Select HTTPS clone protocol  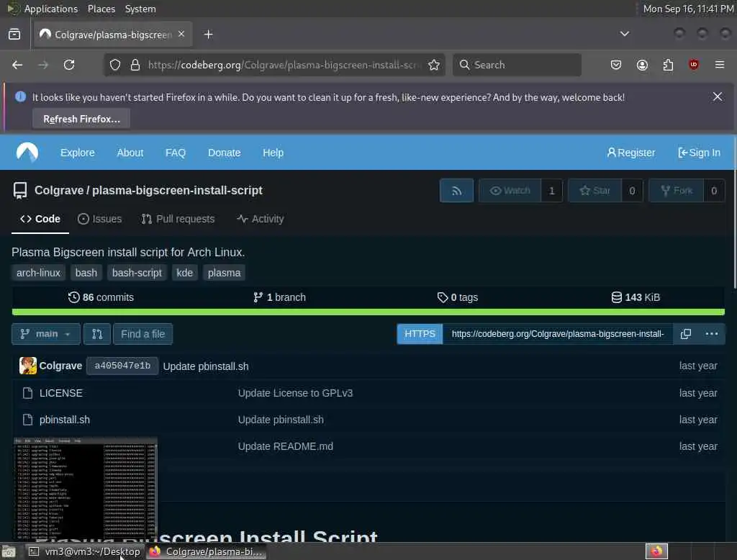[420, 334]
